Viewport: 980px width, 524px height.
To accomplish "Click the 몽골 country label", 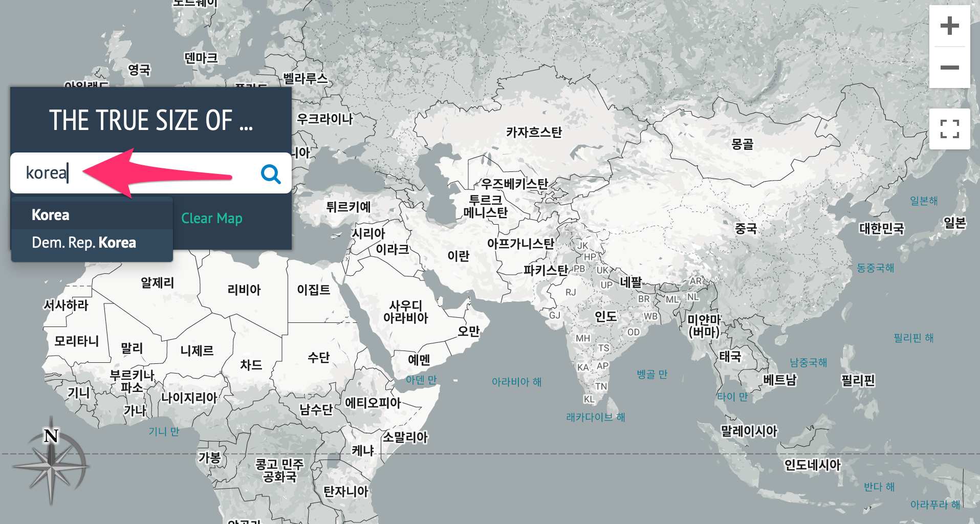I will coord(742,144).
